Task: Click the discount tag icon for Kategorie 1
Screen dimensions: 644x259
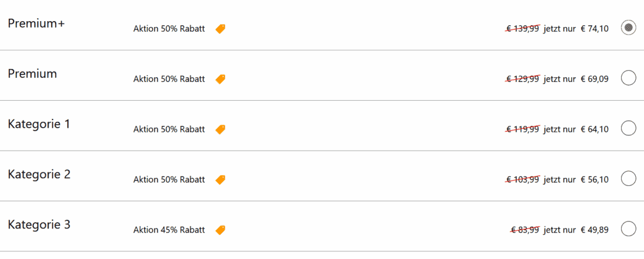Action: [220, 129]
